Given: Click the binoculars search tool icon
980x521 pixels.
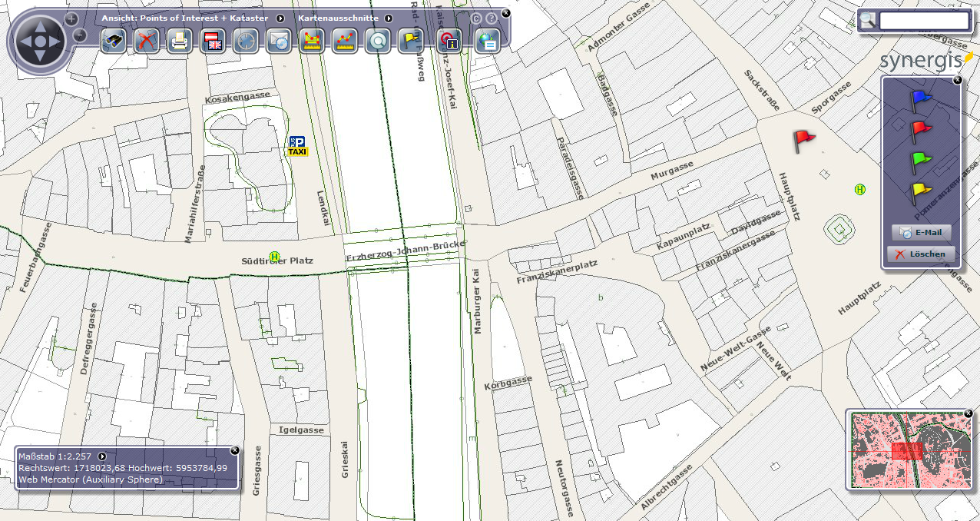Looking at the screenshot, I should [114, 41].
